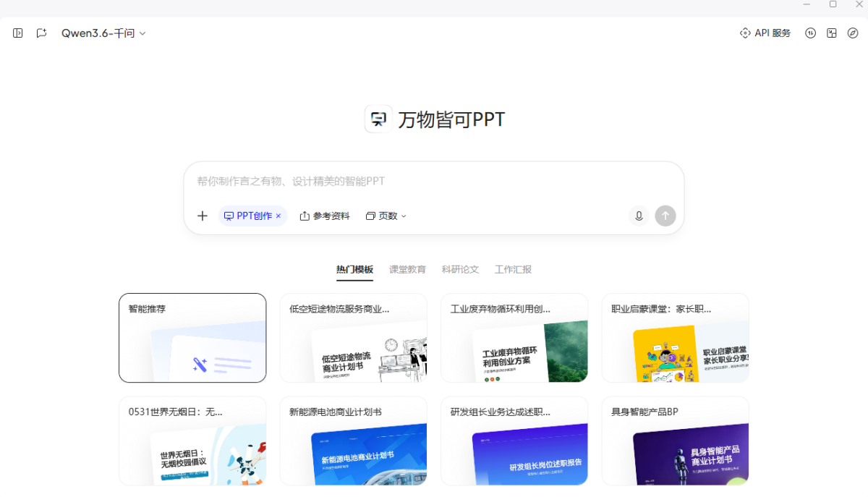The width and height of the screenshot is (868, 497).
Task: Select the 智能推荐 template card
Action: click(x=192, y=338)
